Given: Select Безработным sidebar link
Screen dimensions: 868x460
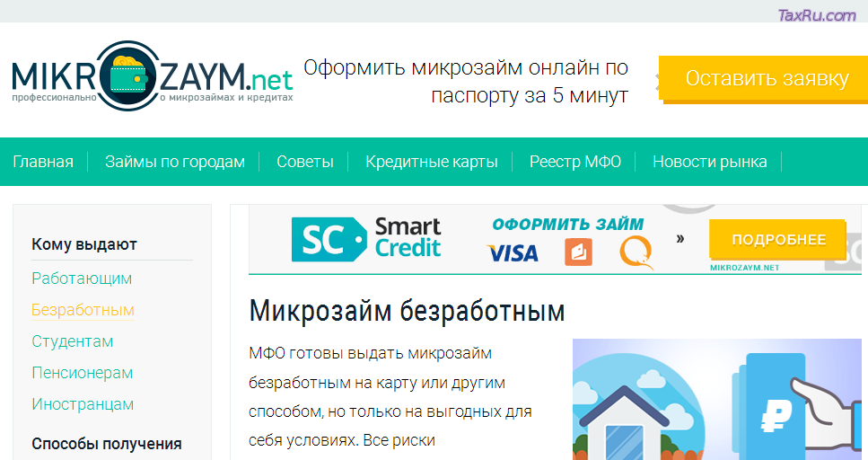Looking at the screenshot, I should pyautogui.click(x=83, y=310).
